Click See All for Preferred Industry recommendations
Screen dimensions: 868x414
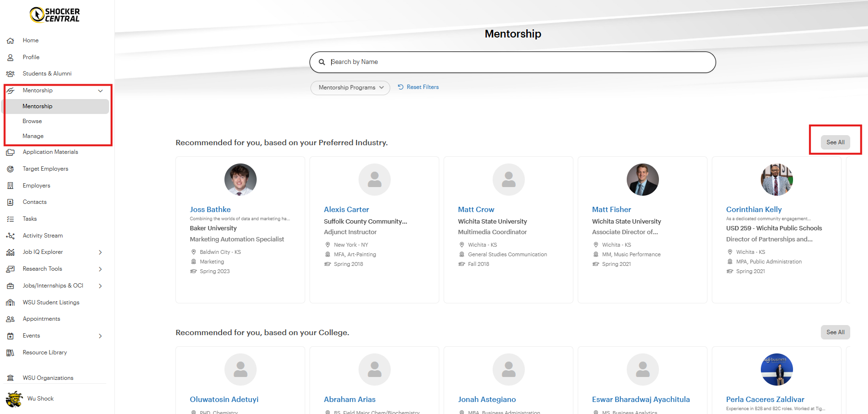tap(835, 142)
